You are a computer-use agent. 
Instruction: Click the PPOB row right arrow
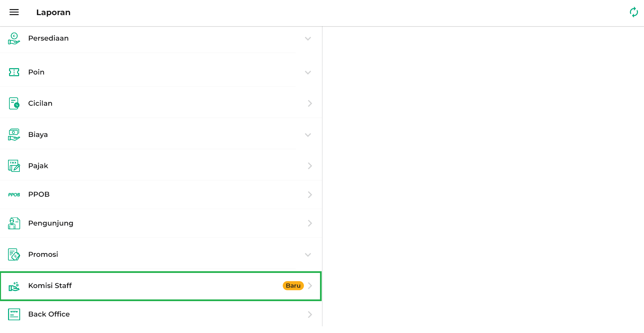point(310,195)
